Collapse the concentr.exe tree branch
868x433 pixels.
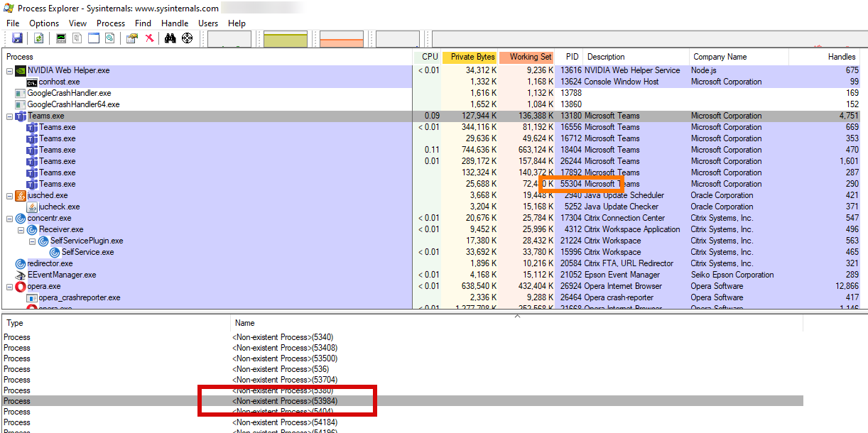click(x=8, y=218)
